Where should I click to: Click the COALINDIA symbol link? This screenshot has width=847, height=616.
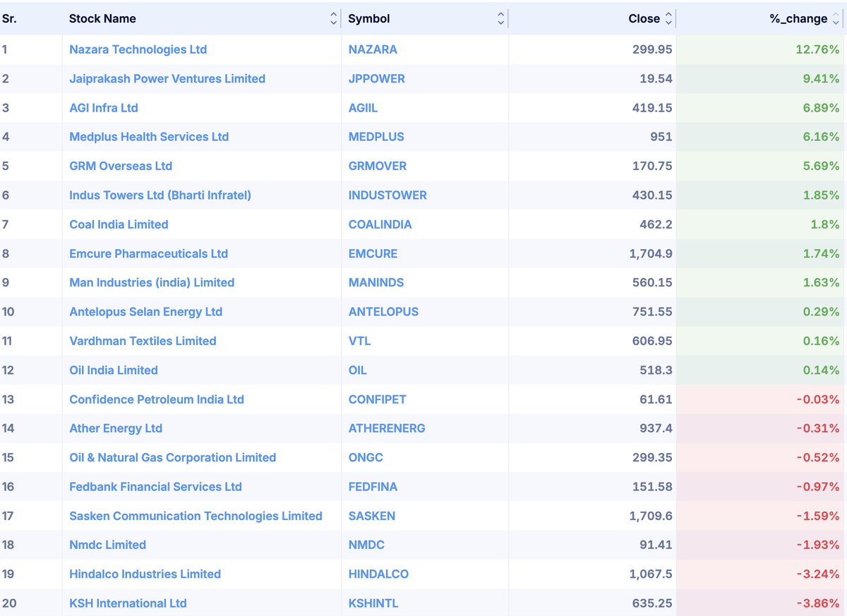[380, 224]
